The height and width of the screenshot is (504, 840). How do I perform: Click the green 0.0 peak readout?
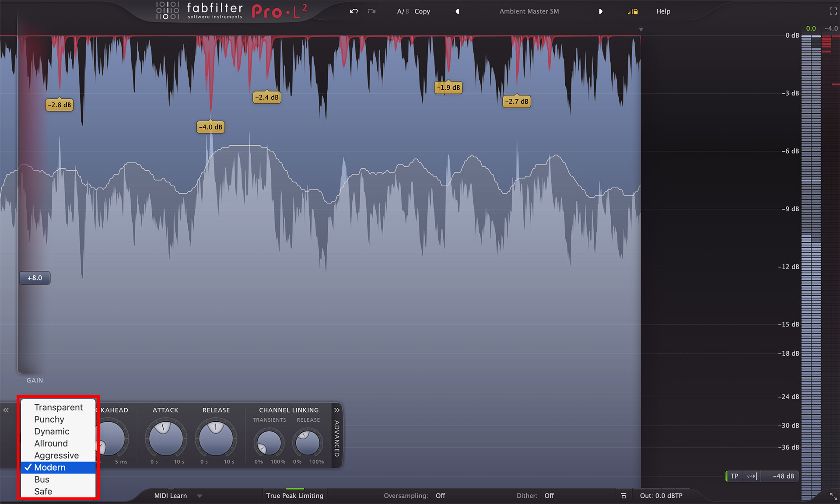point(811,28)
